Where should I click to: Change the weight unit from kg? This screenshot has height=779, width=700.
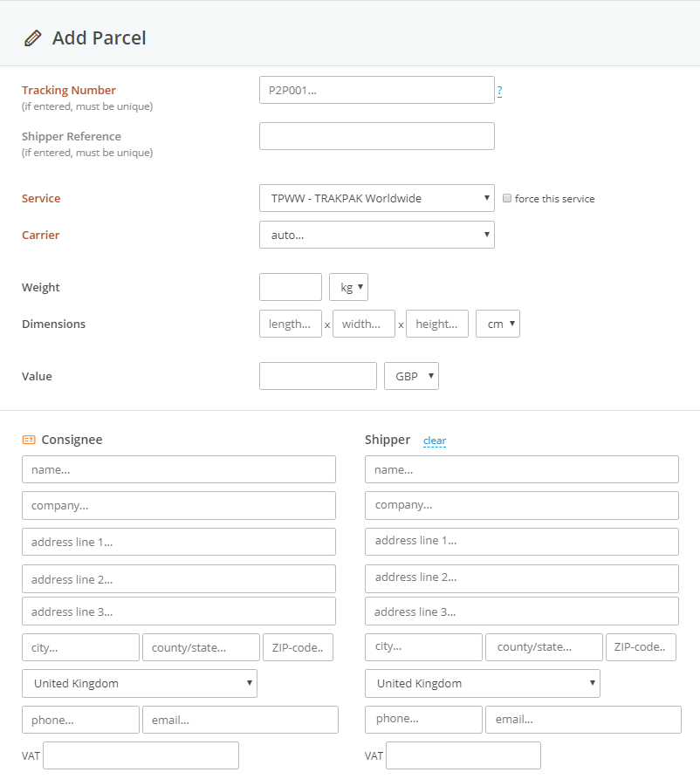[347, 286]
